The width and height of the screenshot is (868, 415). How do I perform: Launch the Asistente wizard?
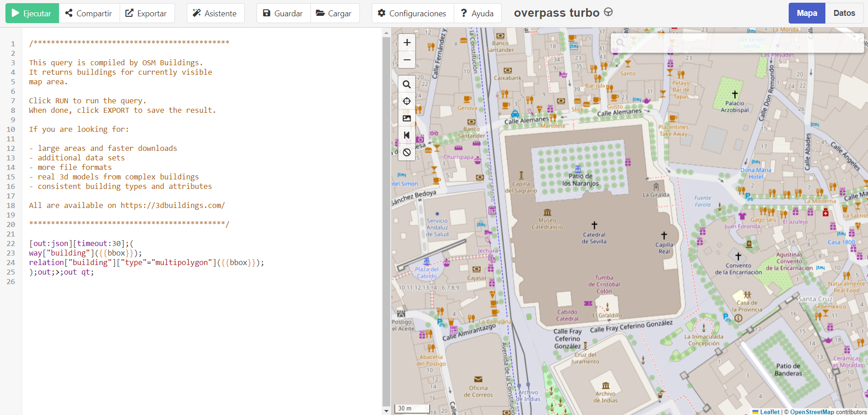click(215, 13)
